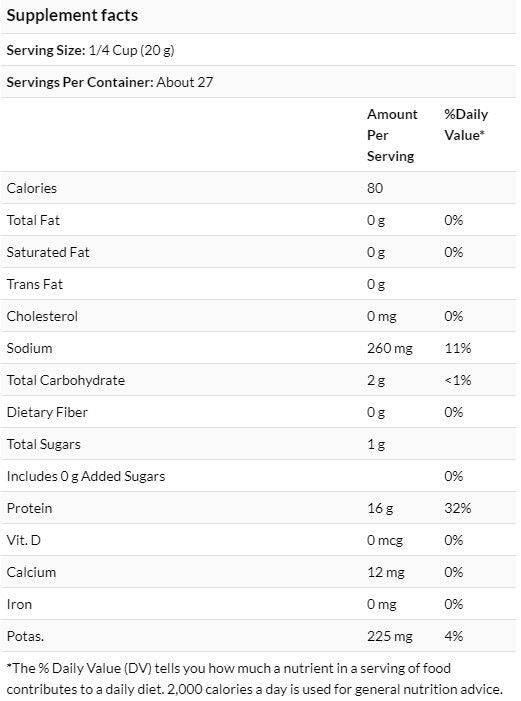
Task: Select the Trans Fat row
Action: coord(258,284)
